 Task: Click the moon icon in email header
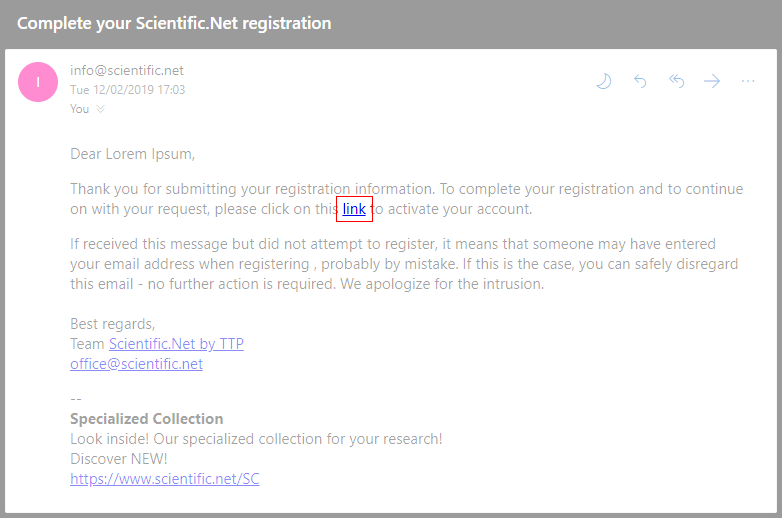[603, 82]
